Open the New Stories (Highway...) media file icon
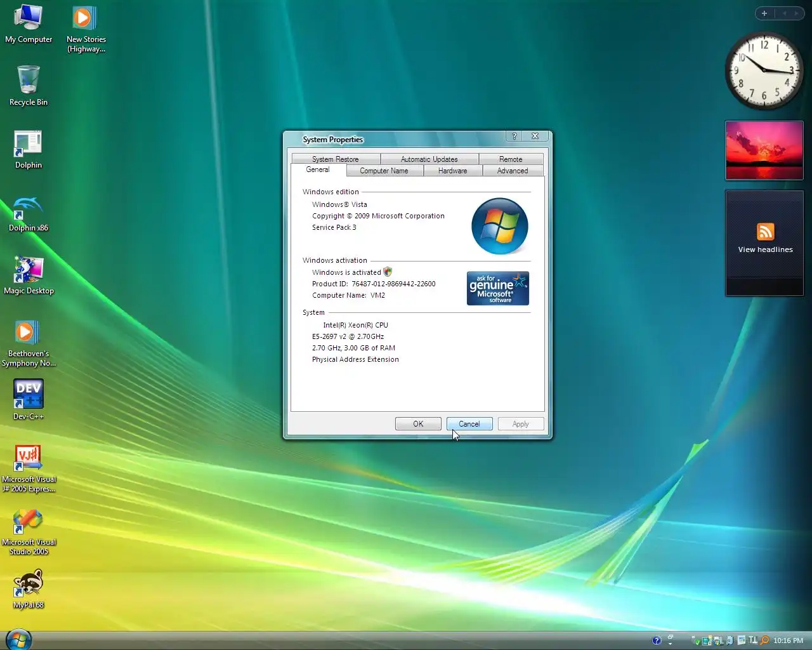 pos(86,29)
